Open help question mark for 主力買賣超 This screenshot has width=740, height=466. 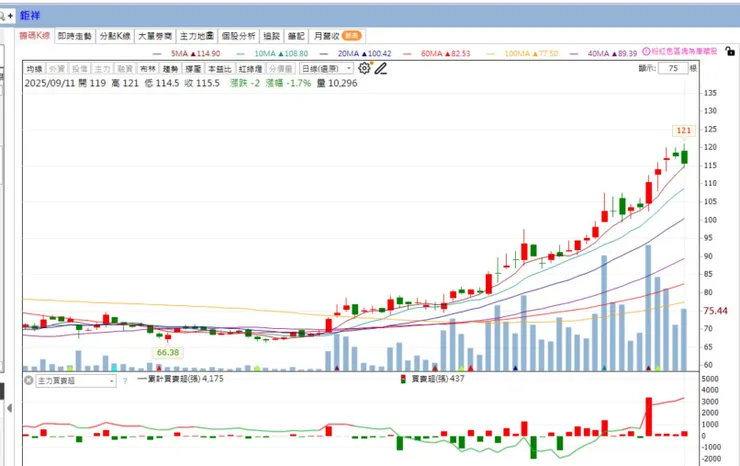pyautogui.click(x=125, y=381)
